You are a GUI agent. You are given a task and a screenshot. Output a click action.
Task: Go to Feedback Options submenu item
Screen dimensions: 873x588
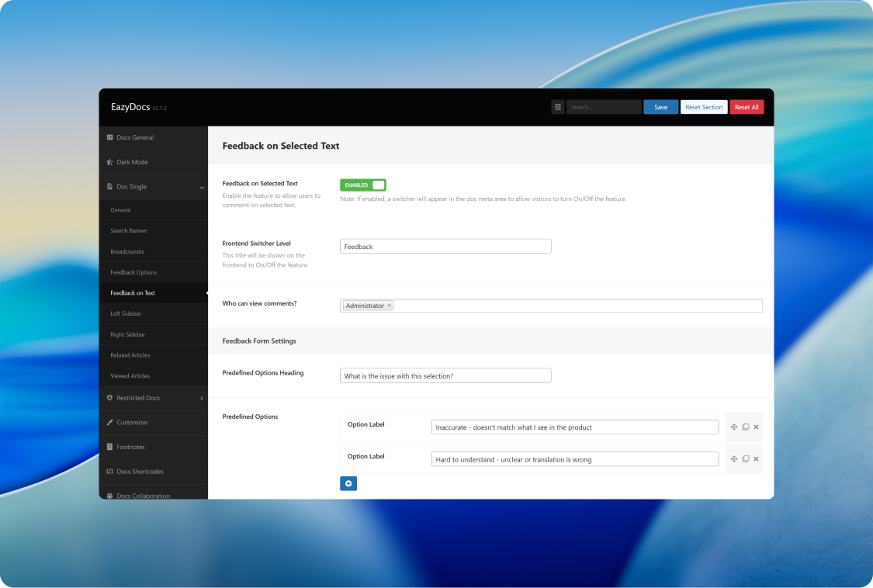point(133,272)
